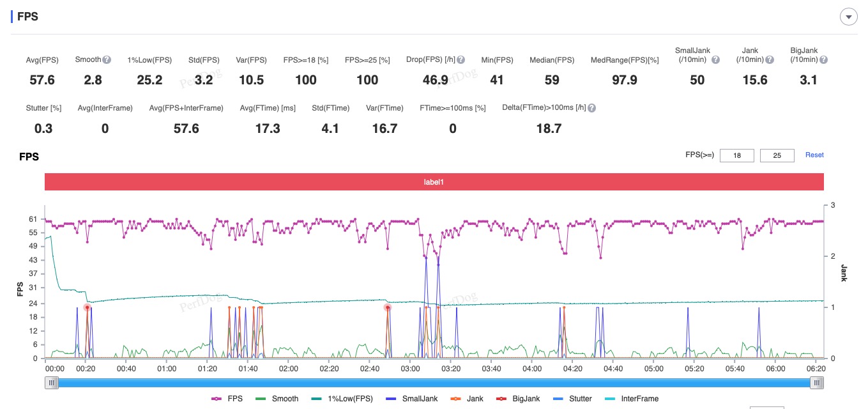Click the left handle of the time range slider

click(52, 383)
